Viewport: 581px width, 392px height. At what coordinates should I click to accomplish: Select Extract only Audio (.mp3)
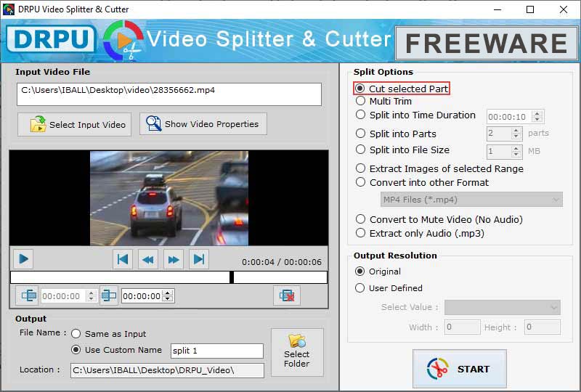point(420,233)
